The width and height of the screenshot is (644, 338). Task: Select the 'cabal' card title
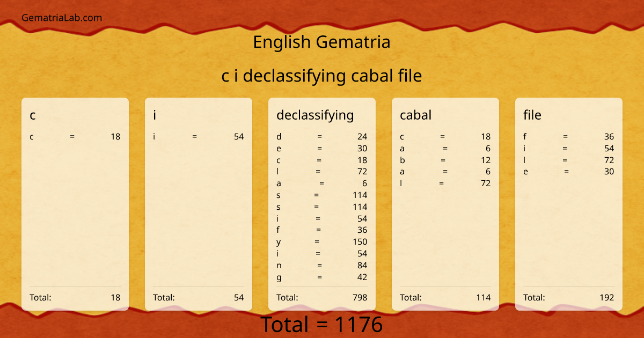(415, 115)
